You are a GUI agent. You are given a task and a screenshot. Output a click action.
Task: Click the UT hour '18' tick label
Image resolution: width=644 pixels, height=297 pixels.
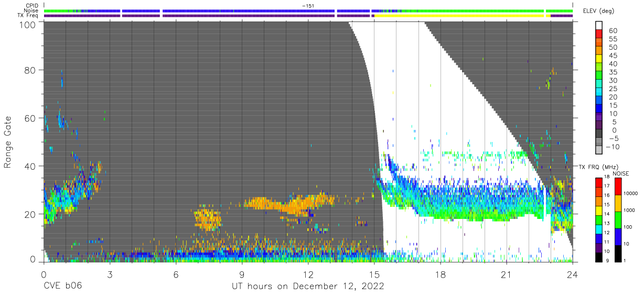(441, 273)
